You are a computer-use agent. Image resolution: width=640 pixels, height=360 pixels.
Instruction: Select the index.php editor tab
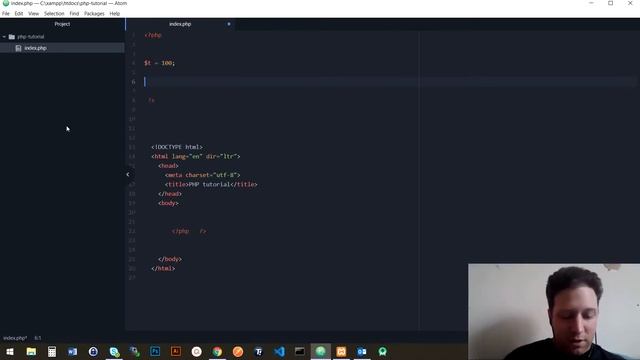[x=180, y=24]
